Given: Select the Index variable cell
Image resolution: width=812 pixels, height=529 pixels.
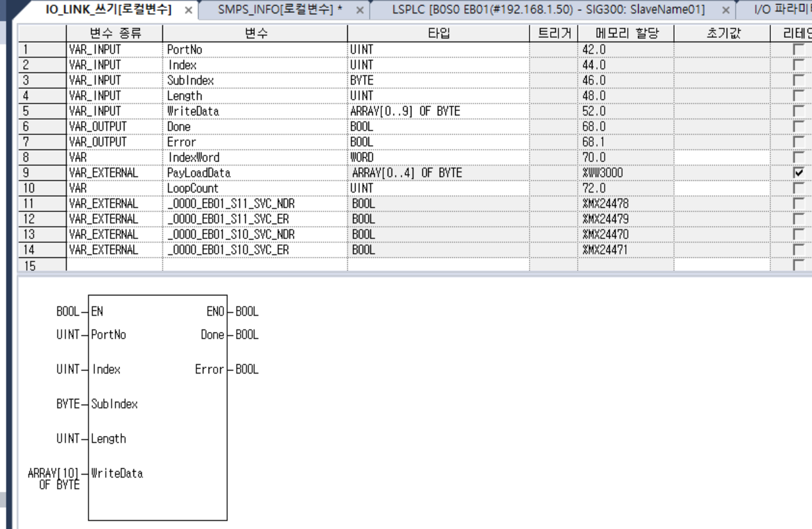Looking at the screenshot, I should (255, 64).
